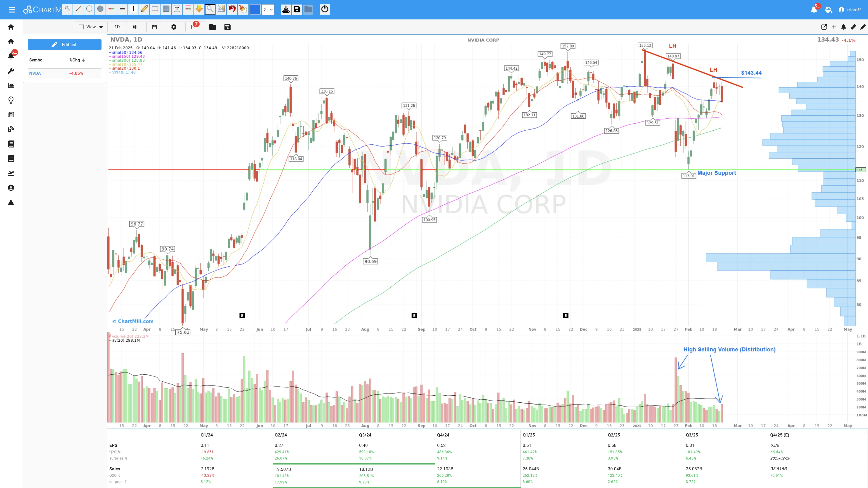868x488 pixels.
Task: Click the earnings E marker near late November
Action: (x=566, y=316)
